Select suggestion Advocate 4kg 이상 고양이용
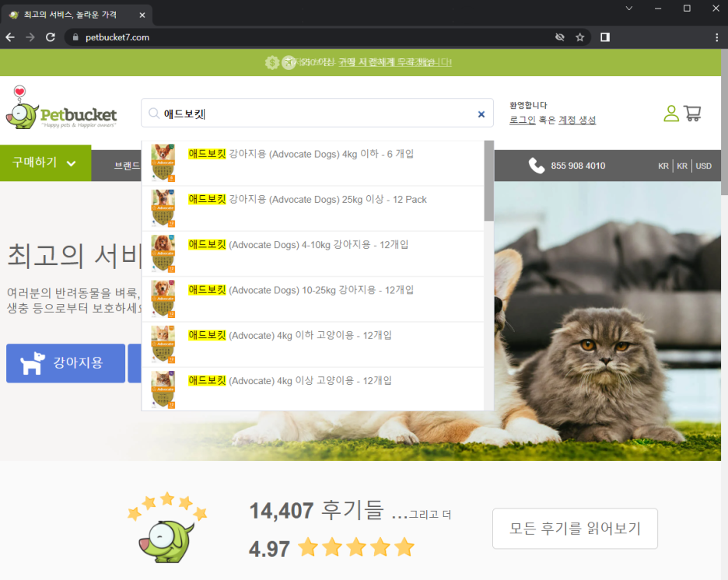This screenshot has height=580, width=728. click(313, 389)
